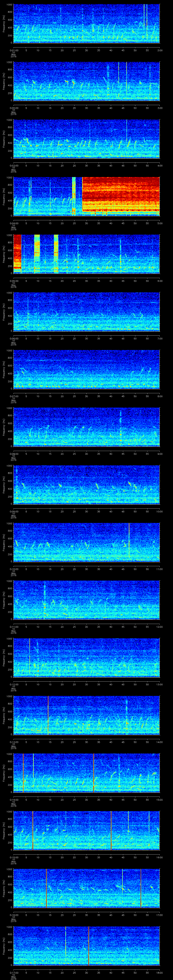The width and height of the screenshot is (173, 980).
Task: Click the '0:10:00' start time label
Action: point(14,569)
